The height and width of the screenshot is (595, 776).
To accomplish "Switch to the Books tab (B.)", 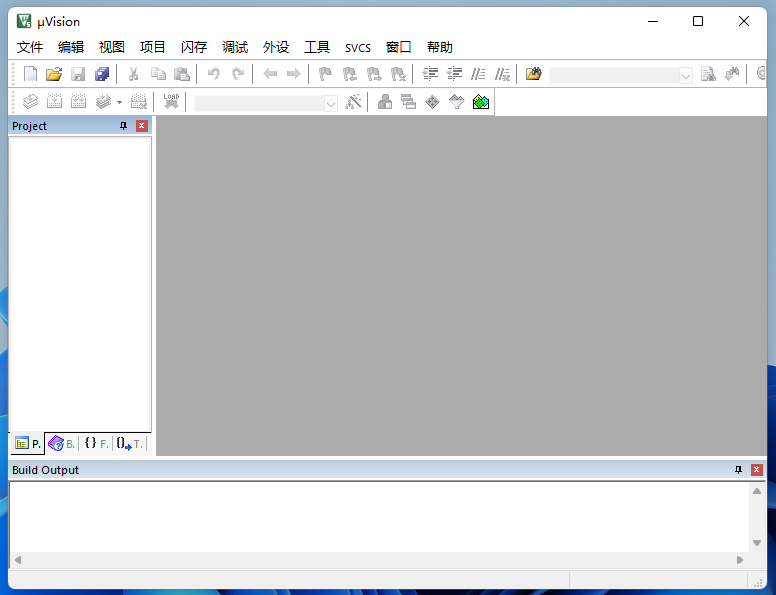I will click(61, 444).
